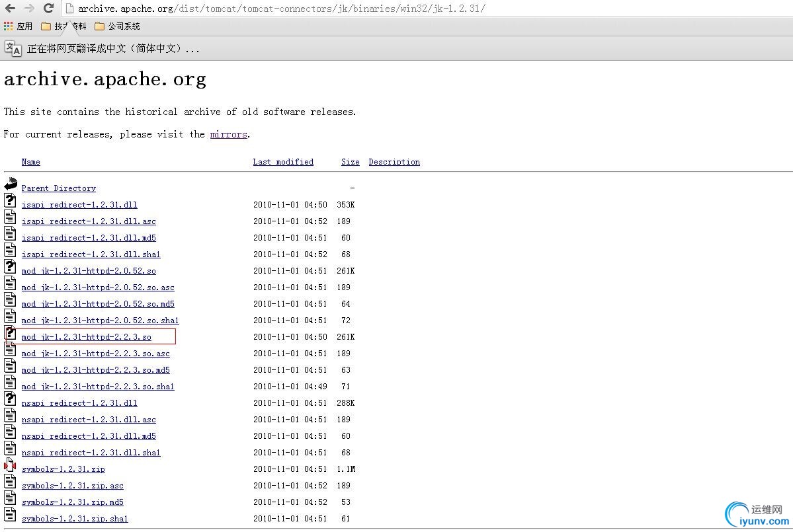The height and width of the screenshot is (532, 793).
Task: Click the translate icon in the translation bar
Action: pyautogui.click(x=13, y=48)
